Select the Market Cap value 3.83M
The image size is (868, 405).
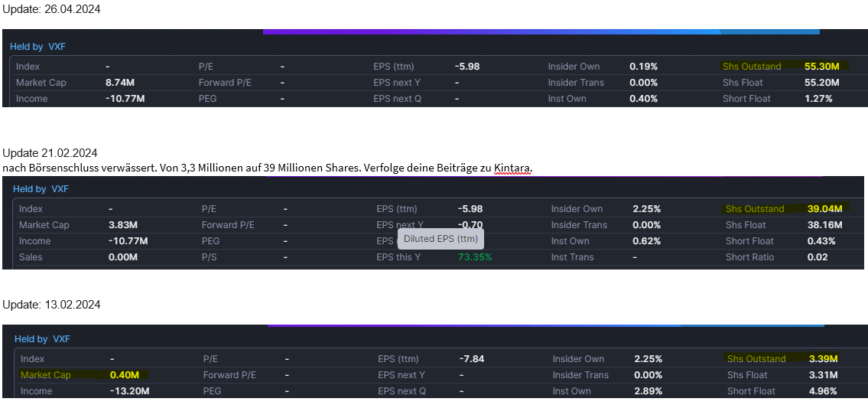coord(123,225)
